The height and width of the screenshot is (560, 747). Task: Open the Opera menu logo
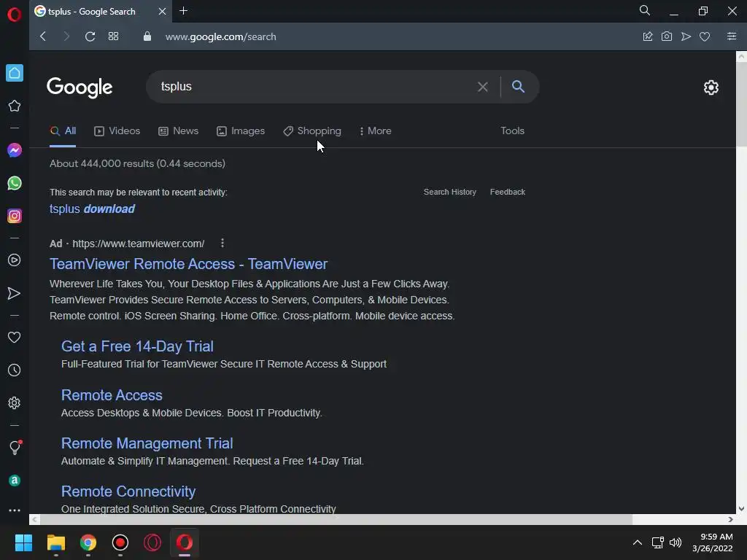(15, 15)
